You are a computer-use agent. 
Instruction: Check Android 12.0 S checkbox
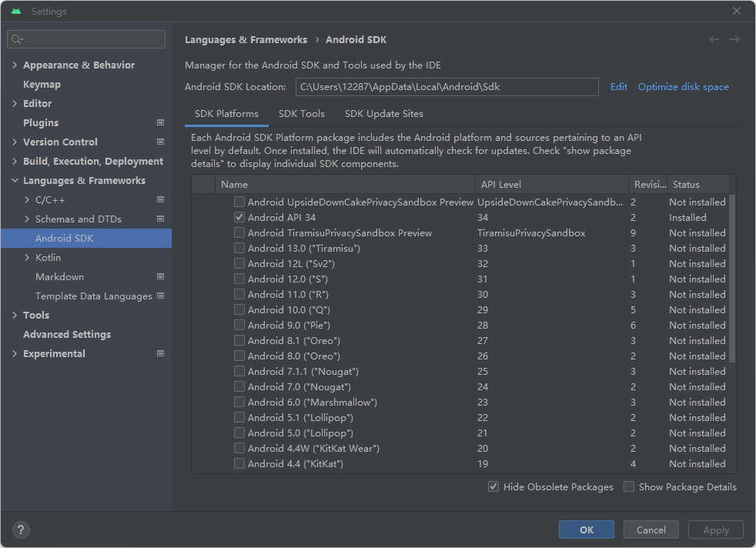pos(239,279)
